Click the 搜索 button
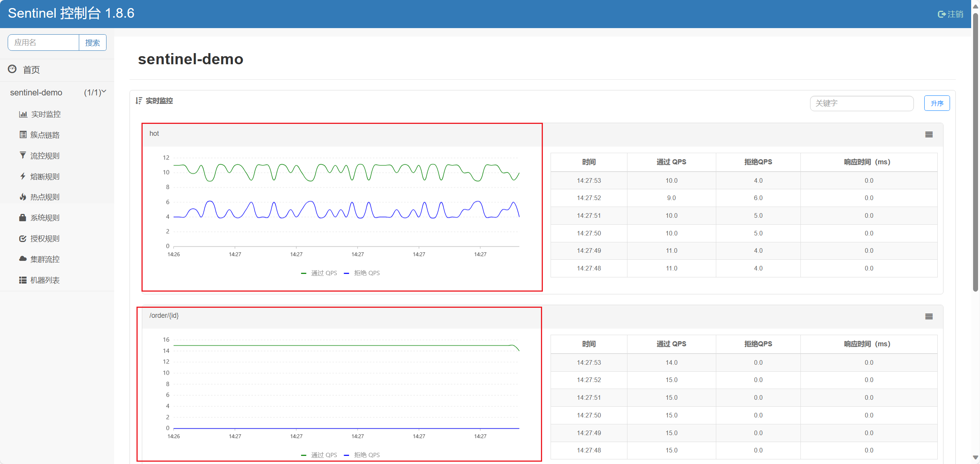980x464 pixels. (93, 43)
